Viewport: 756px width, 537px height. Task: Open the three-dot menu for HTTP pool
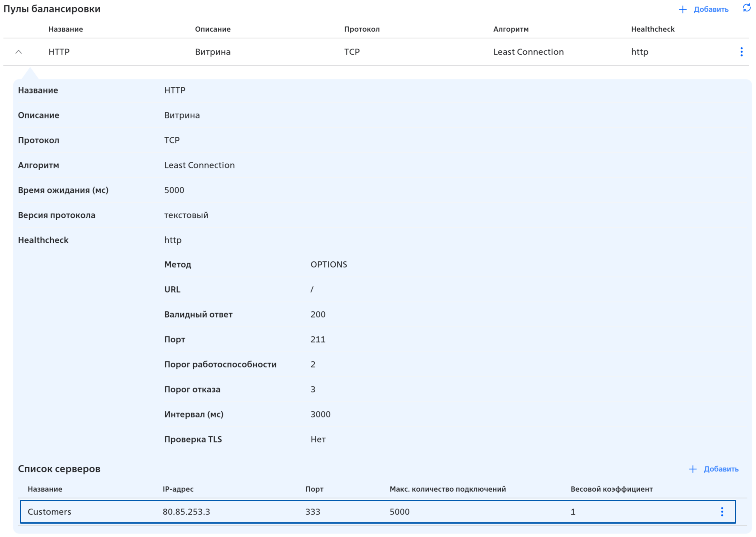(x=741, y=52)
